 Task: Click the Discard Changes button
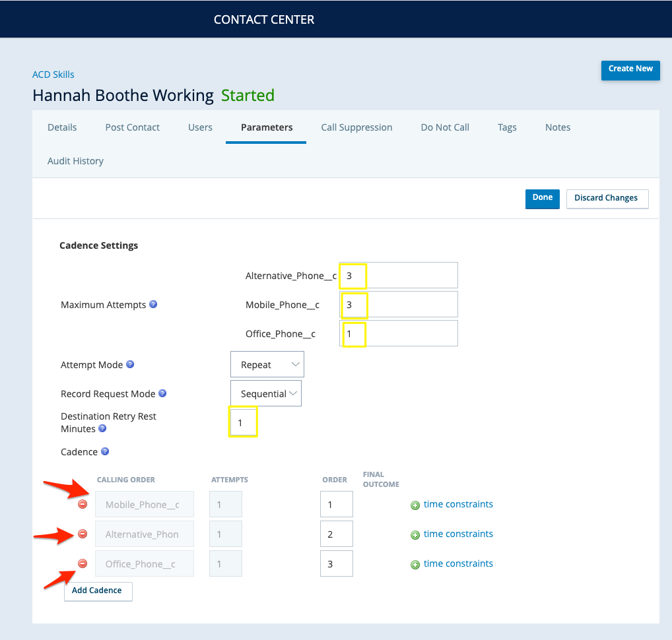tap(607, 199)
